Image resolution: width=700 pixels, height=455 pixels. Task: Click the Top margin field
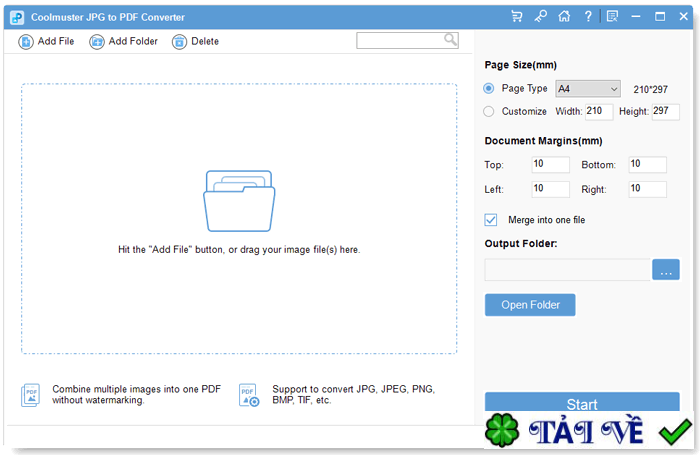pos(550,164)
